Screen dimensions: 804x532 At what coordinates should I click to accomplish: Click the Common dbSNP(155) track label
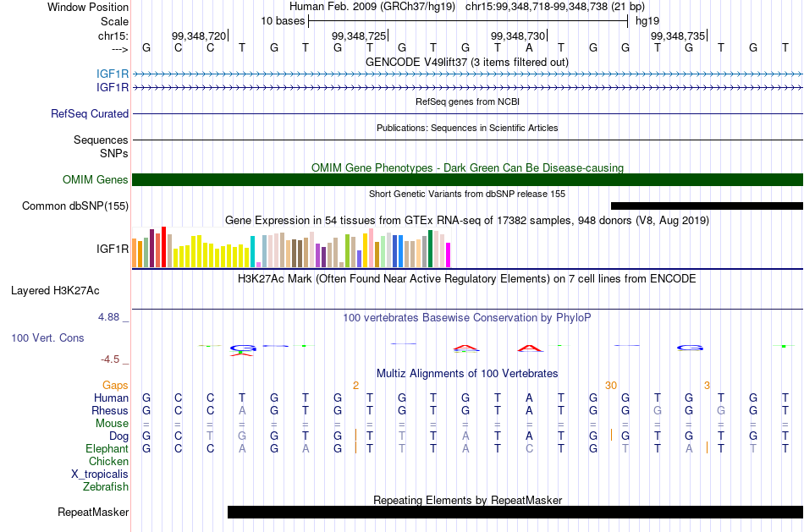[x=74, y=206]
